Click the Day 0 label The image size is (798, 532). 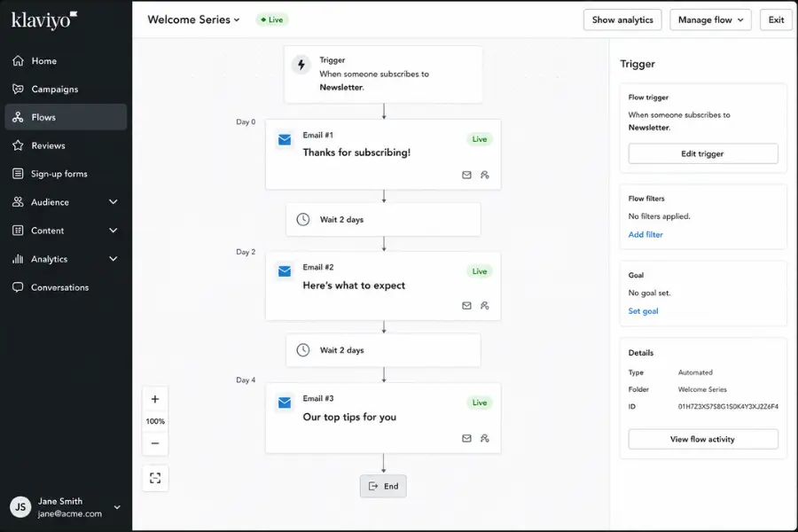click(x=246, y=122)
